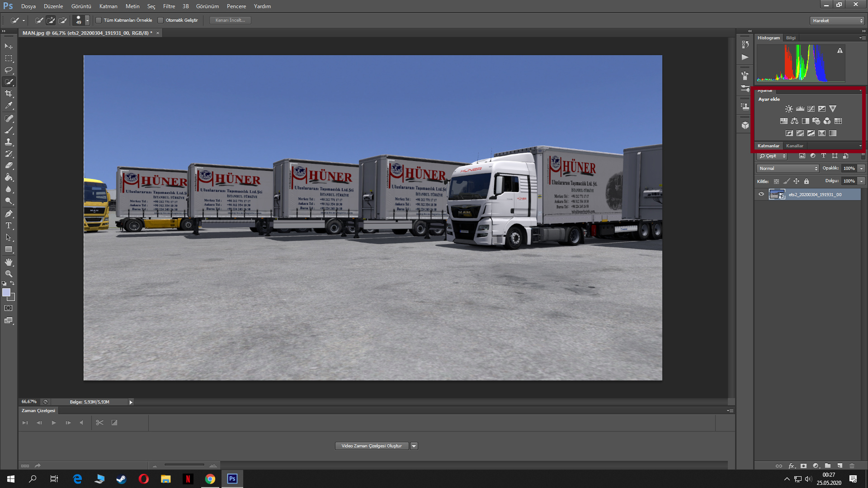
Task: Enable Otomatik Geliştir checkbox
Action: tap(160, 20)
